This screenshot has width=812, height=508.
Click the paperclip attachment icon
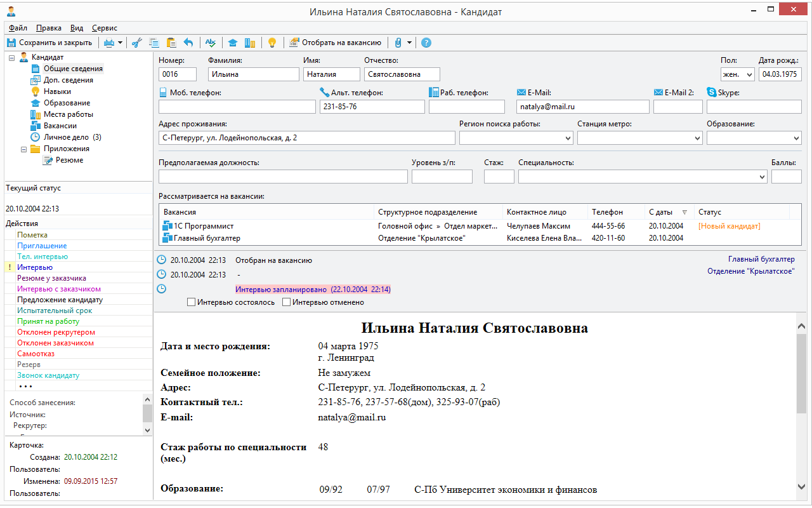click(x=398, y=43)
